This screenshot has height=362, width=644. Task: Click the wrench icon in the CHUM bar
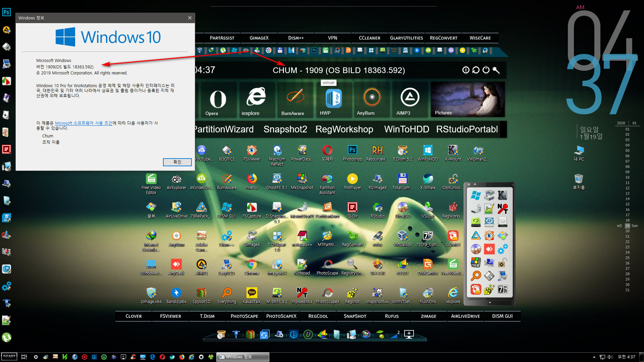point(496,70)
